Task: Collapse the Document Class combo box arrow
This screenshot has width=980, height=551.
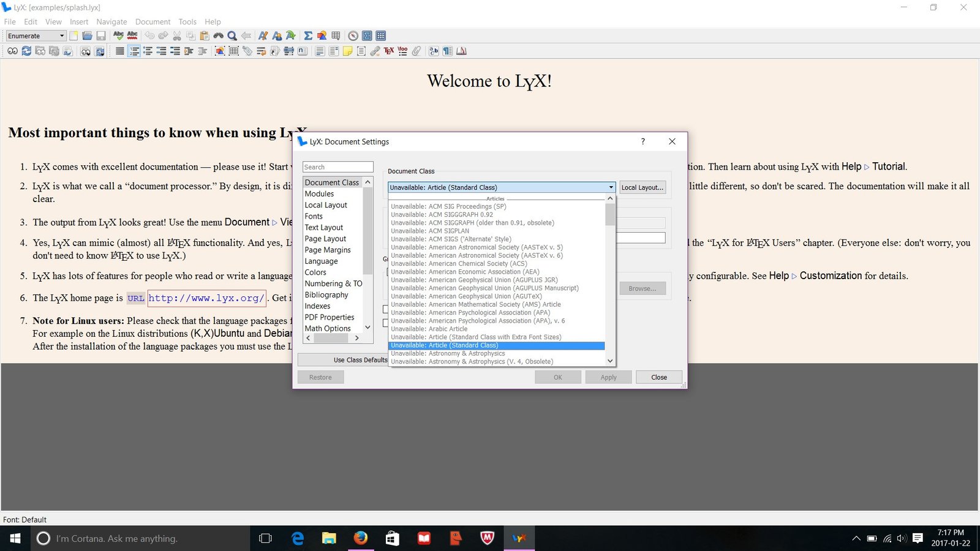Action: point(611,187)
